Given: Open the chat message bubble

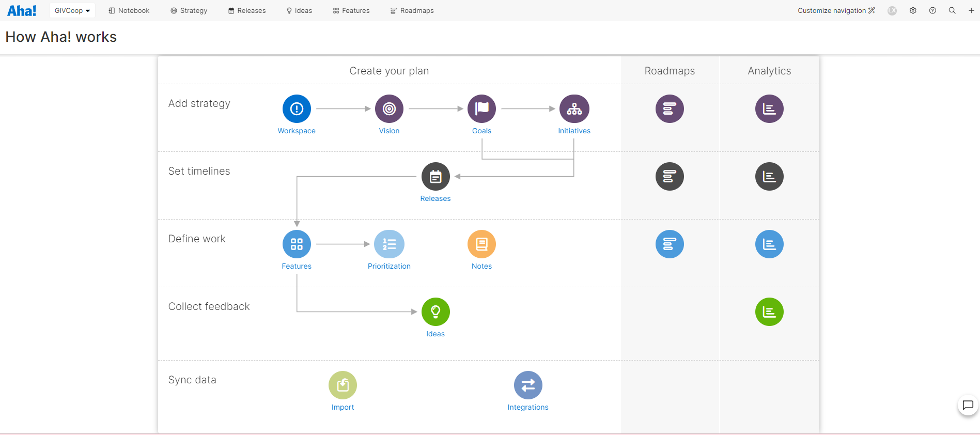Looking at the screenshot, I should tap(968, 405).
